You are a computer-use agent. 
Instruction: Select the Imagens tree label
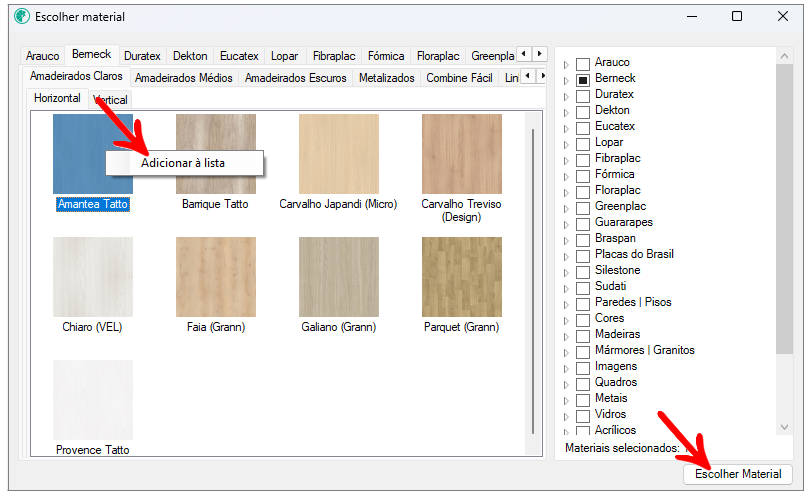pyautogui.click(x=616, y=366)
